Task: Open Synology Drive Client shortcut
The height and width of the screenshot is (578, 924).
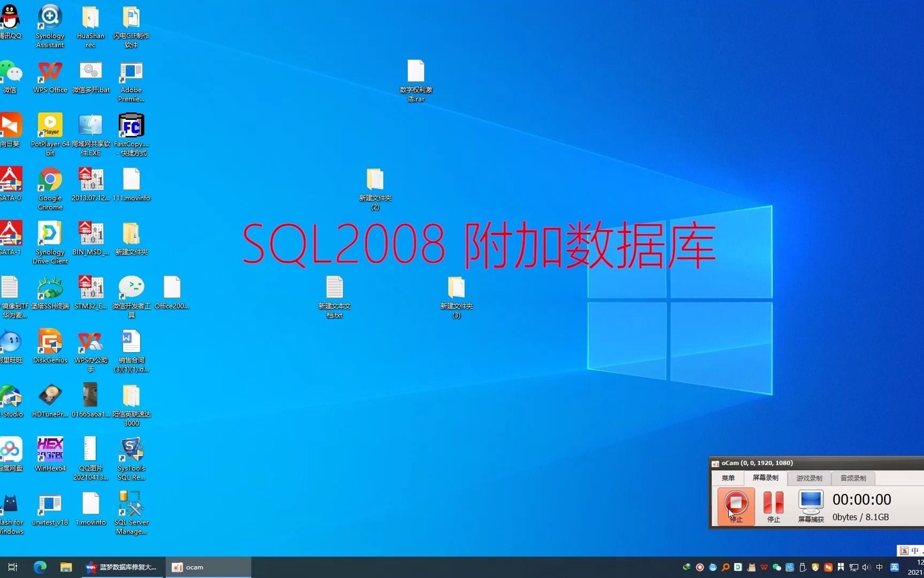Action: pos(50,242)
